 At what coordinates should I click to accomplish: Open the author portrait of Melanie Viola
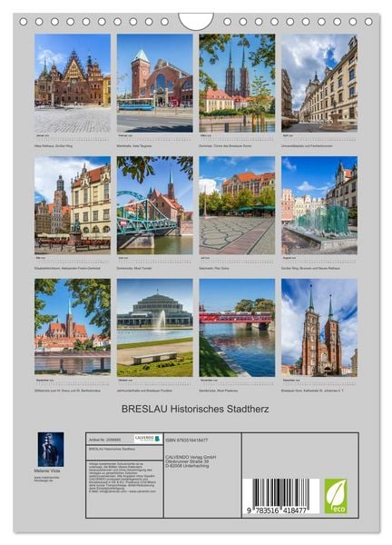click(51, 449)
